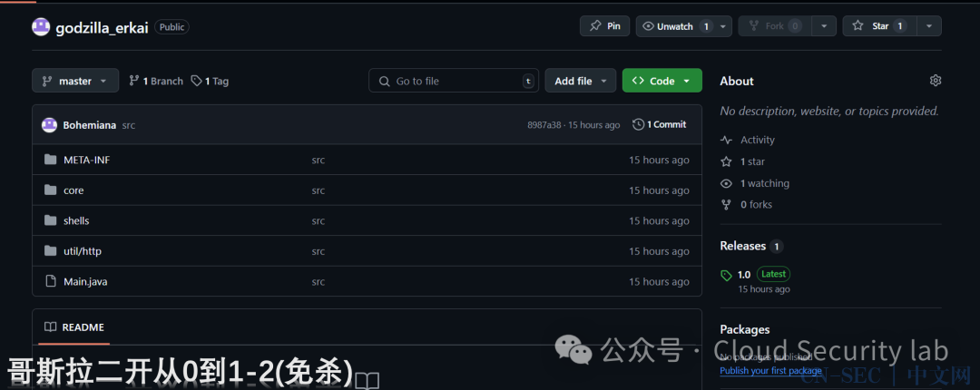Open the Unwatch notification options dropdown

(724, 26)
